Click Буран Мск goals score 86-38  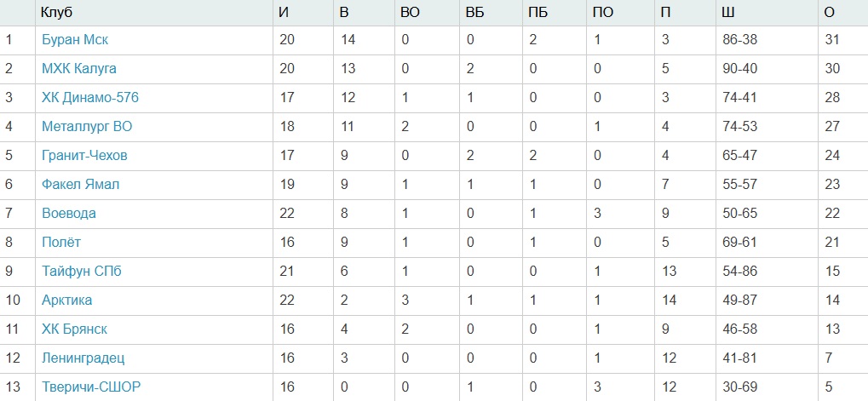(x=738, y=40)
